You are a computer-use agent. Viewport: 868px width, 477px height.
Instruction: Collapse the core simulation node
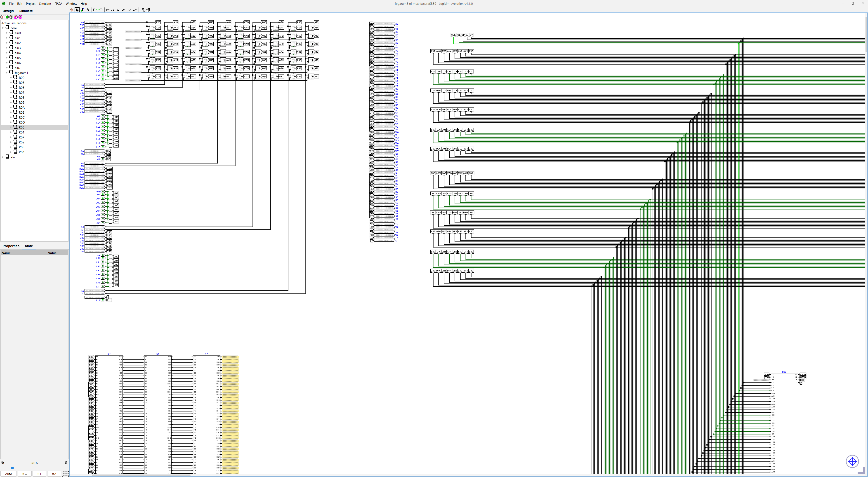pyautogui.click(x=3, y=28)
